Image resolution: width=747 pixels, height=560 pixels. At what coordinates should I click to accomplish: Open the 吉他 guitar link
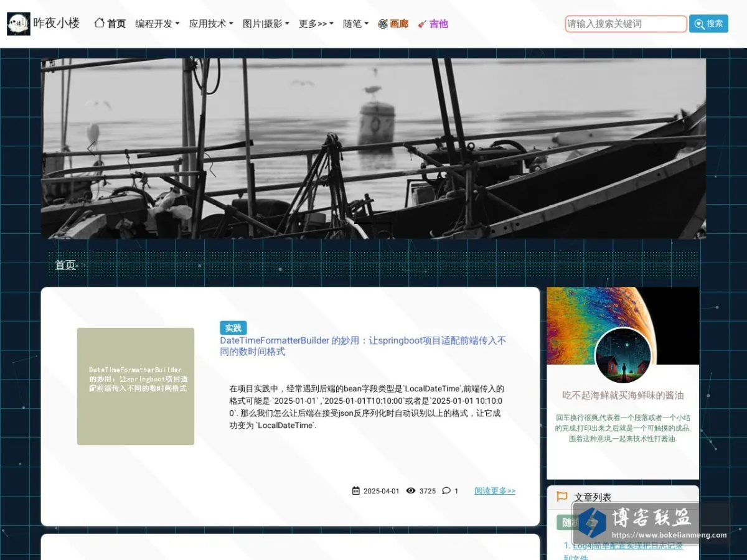[x=433, y=24]
